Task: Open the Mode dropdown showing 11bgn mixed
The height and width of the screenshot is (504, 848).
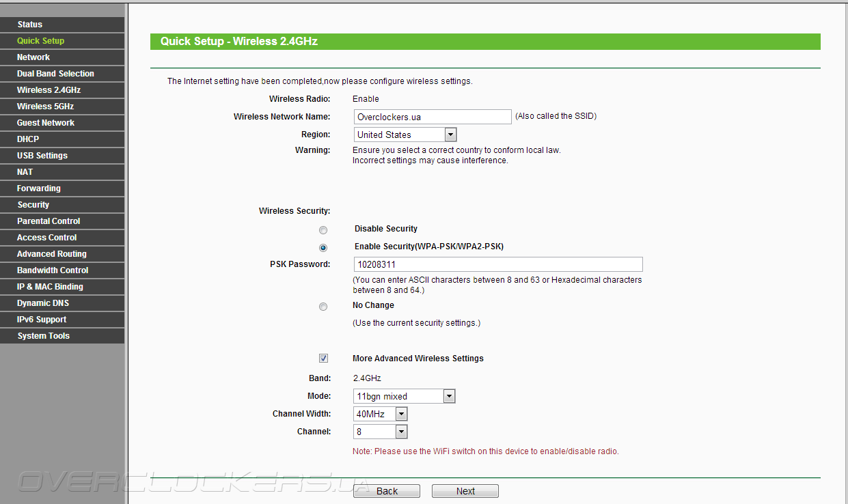Action: (405, 396)
